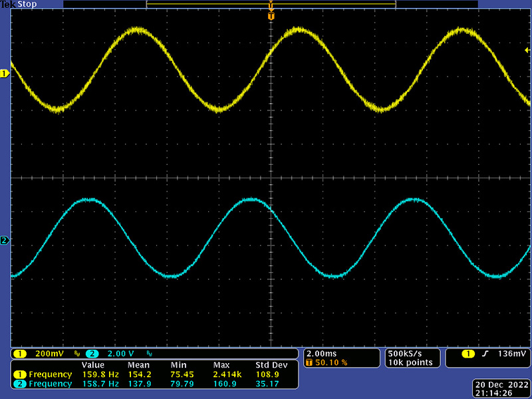Click the 2.414k max value

(x=227, y=374)
